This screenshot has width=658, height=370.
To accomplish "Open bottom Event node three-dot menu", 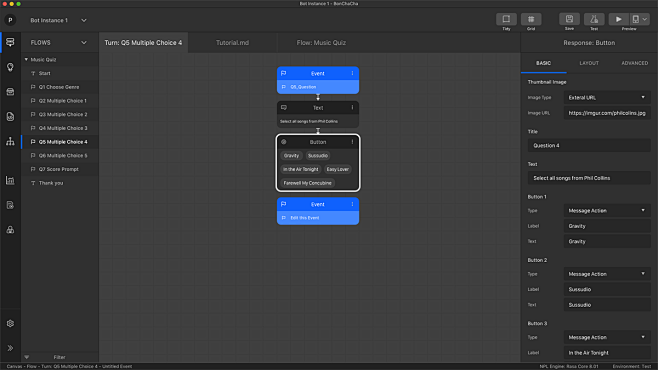I will coord(352,204).
